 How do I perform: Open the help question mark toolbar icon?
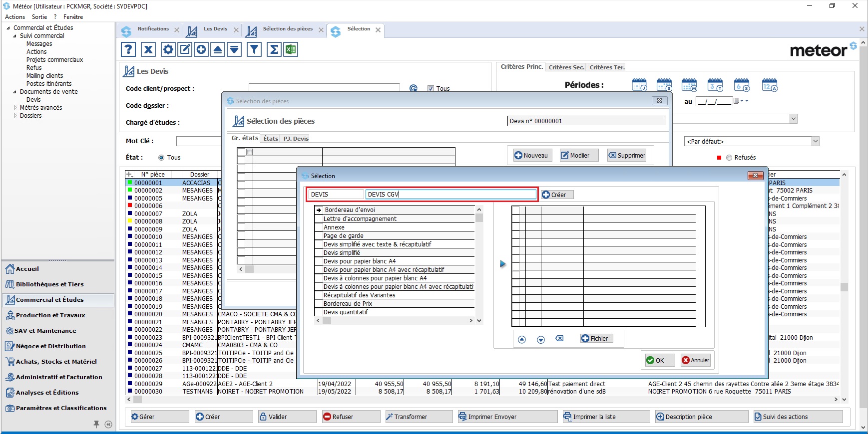(x=128, y=49)
